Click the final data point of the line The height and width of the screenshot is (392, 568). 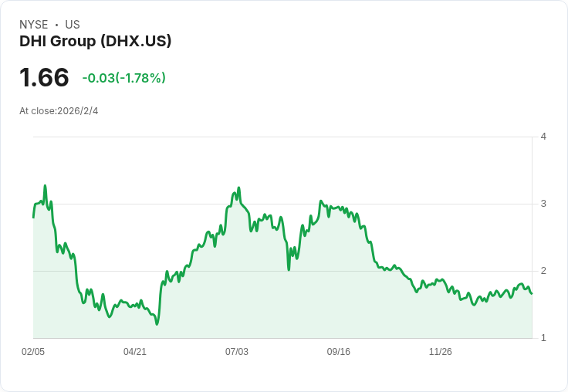click(532, 293)
